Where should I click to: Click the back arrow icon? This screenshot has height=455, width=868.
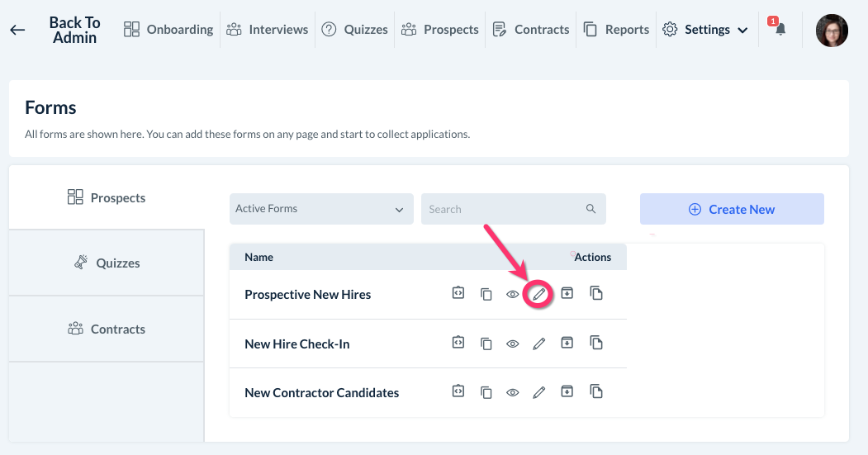click(17, 31)
